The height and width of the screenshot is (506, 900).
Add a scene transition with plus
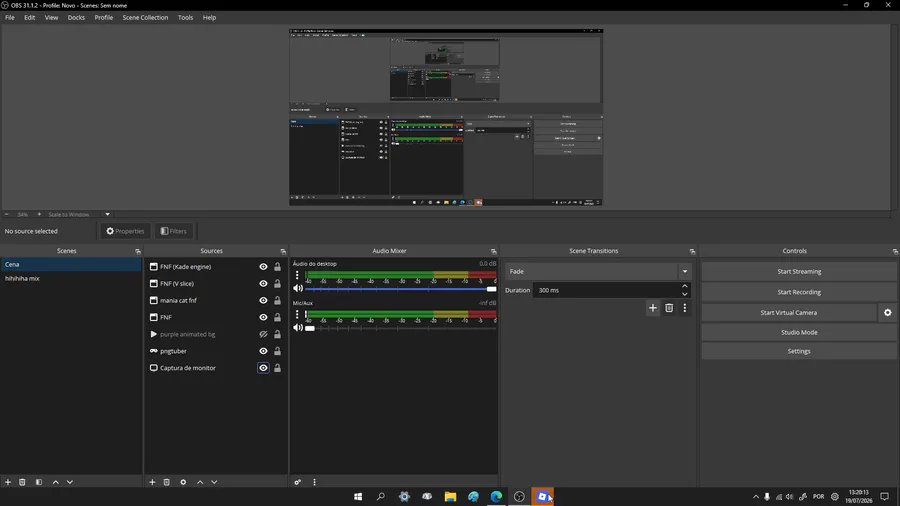tap(653, 308)
